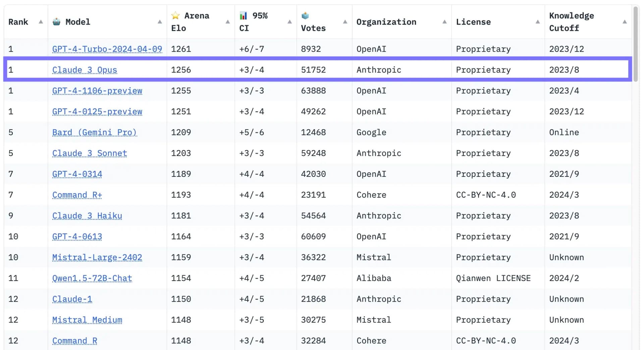Open the Qwen1.5-72B-Chat link

point(92,278)
